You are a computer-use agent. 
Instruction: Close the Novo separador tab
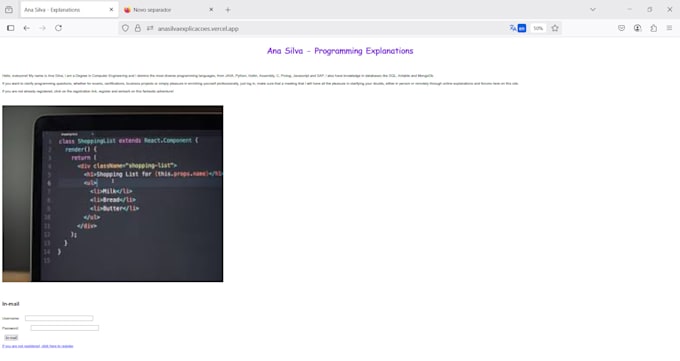point(211,10)
